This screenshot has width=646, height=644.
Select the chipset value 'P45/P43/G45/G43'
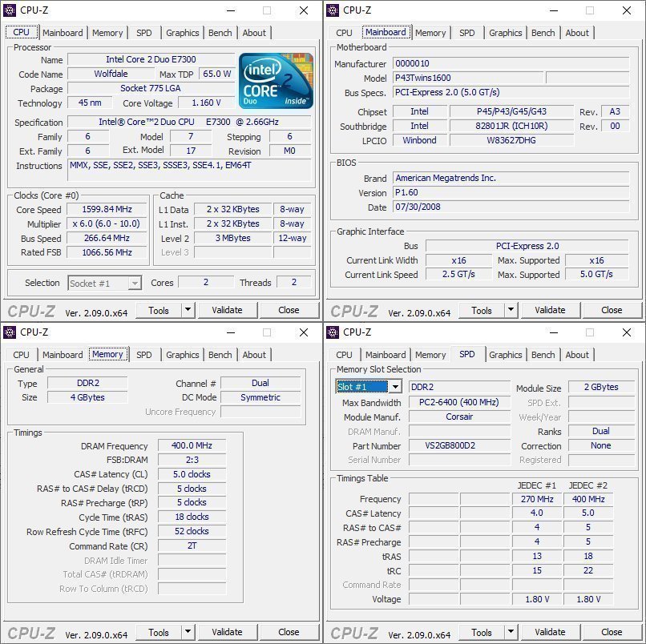point(511,111)
